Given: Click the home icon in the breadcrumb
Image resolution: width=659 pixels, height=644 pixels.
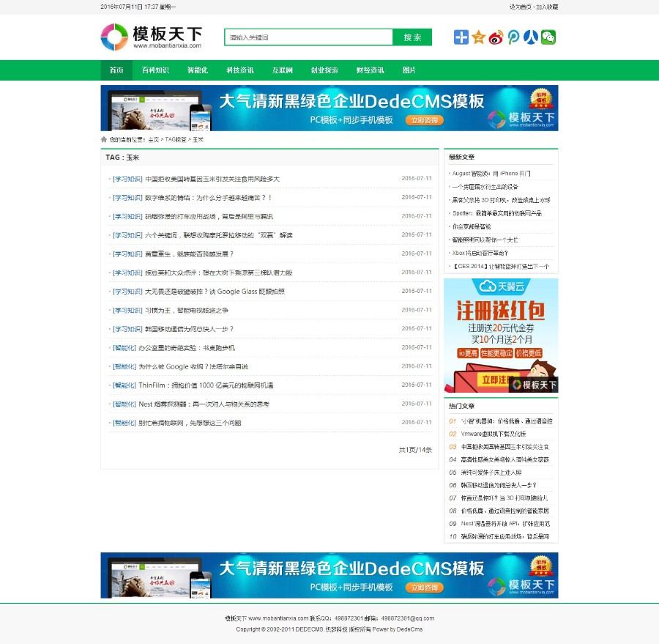Looking at the screenshot, I should [x=103, y=138].
